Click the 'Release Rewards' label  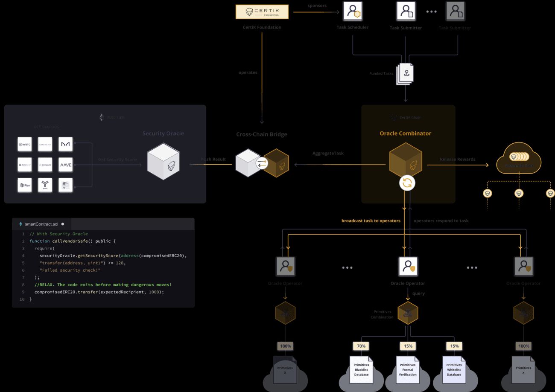pyautogui.click(x=458, y=160)
